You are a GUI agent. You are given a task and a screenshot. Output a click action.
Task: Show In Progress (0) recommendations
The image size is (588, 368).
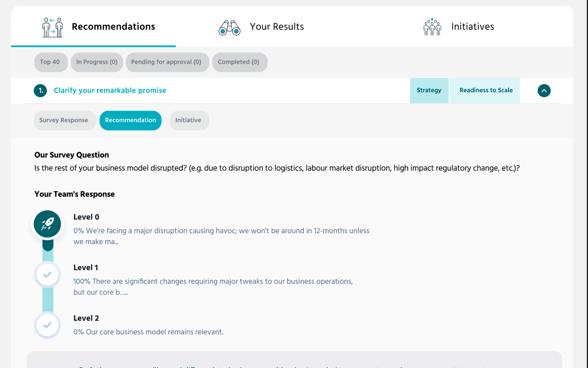click(x=97, y=62)
